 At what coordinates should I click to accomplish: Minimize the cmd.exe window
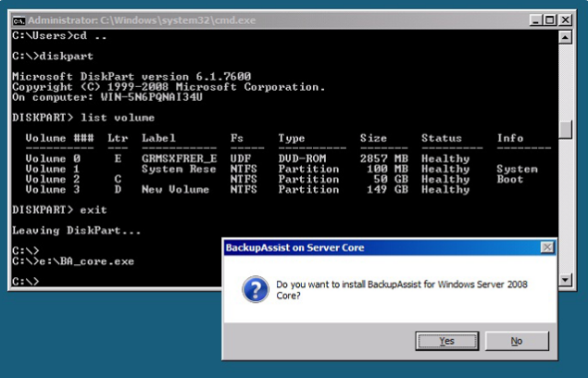click(x=535, y=19)
